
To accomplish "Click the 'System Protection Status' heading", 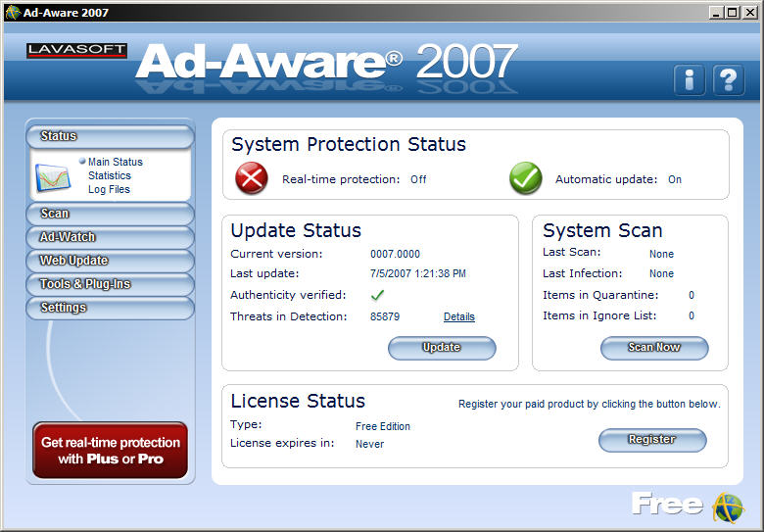I will 349,144.
